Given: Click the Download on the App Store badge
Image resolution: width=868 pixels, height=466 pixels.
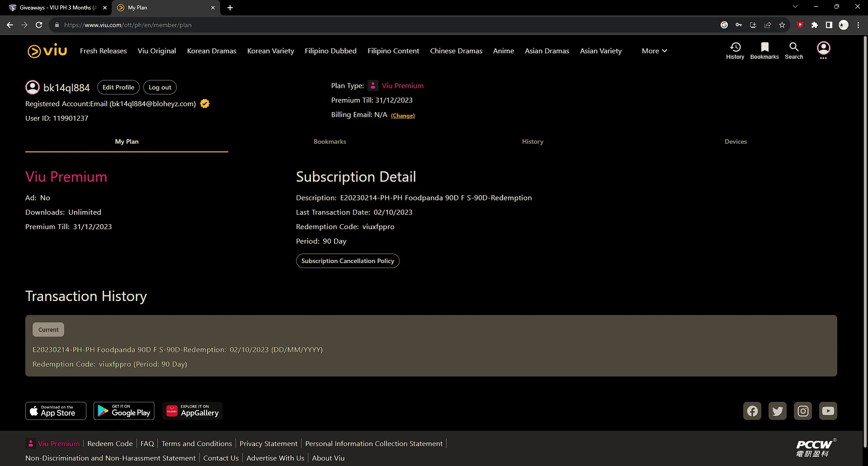Looking at the screenshot, I should [56, 411].
